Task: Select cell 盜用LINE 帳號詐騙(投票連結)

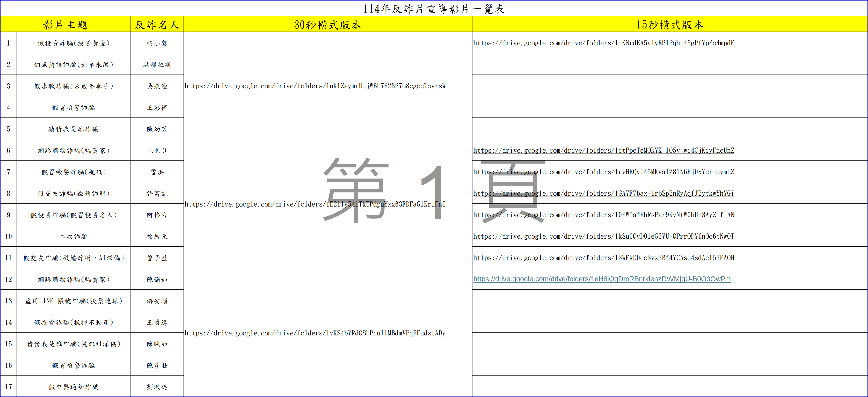Action: (x=74, y=301)
